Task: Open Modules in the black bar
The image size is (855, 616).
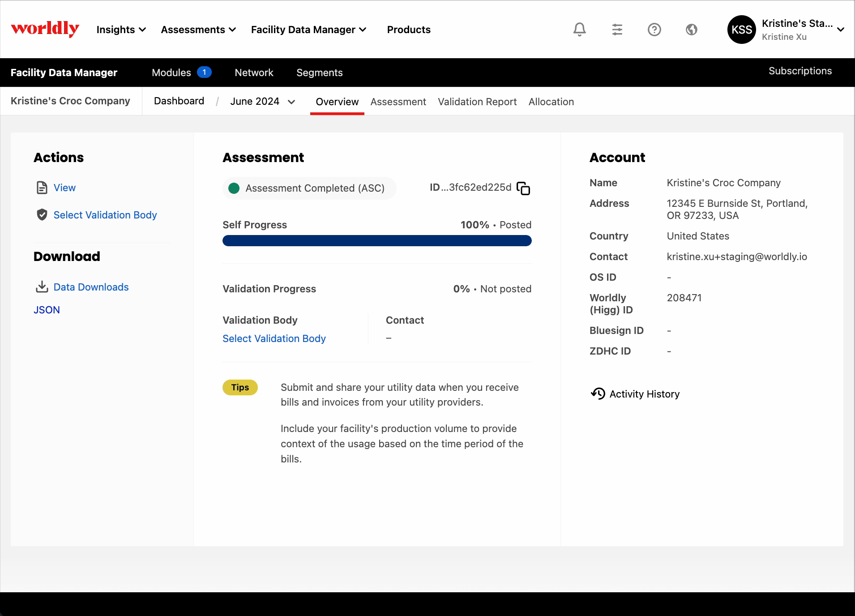Action: click(x=171, y=73)
